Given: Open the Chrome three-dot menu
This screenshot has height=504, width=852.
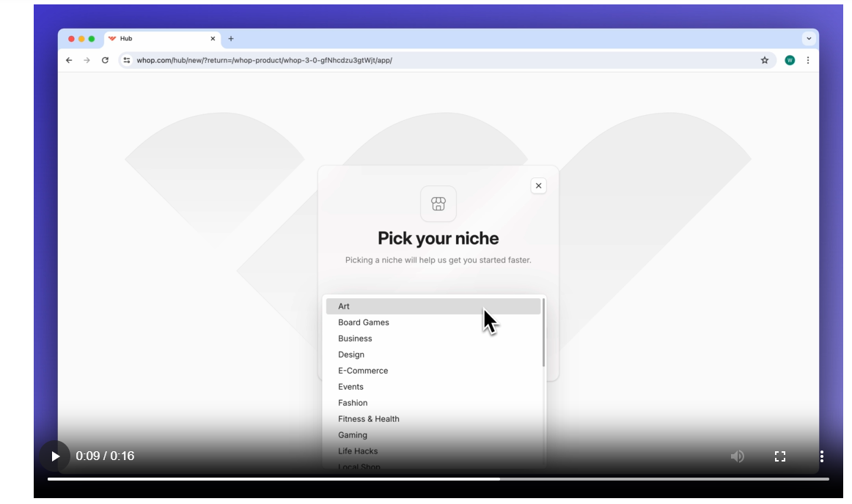Looking at the screenshot, I should click(x=808, y=60).
